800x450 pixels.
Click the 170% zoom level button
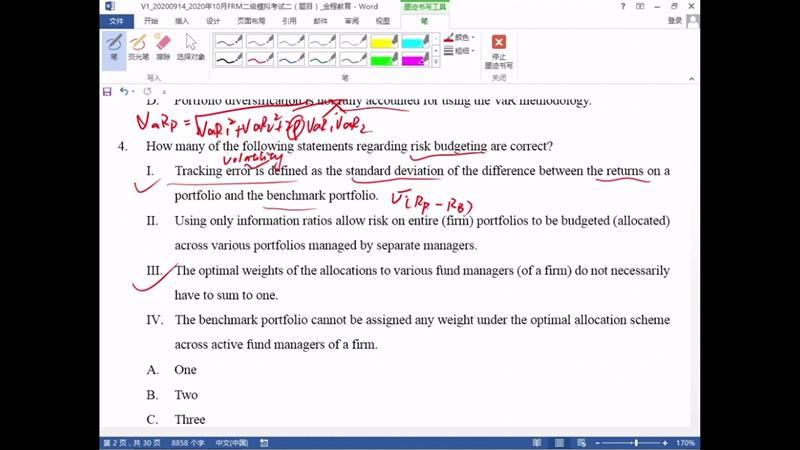point(685,442)
